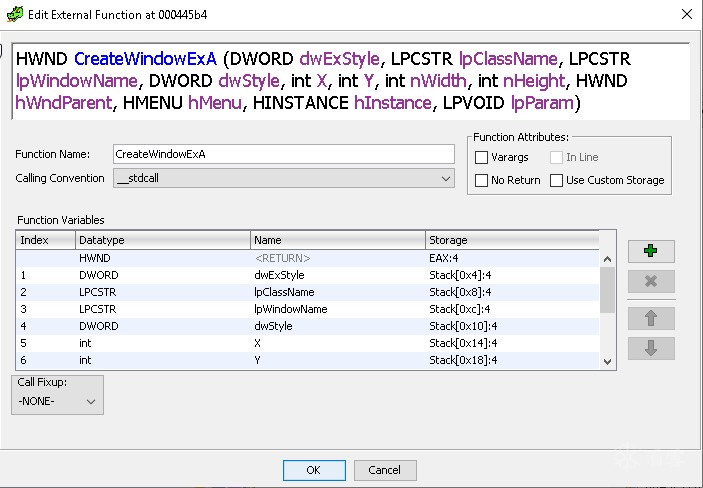The width and height of the screenshot is (703, 488).
Task: Check the No Return attribute
Action: [481, 180]
